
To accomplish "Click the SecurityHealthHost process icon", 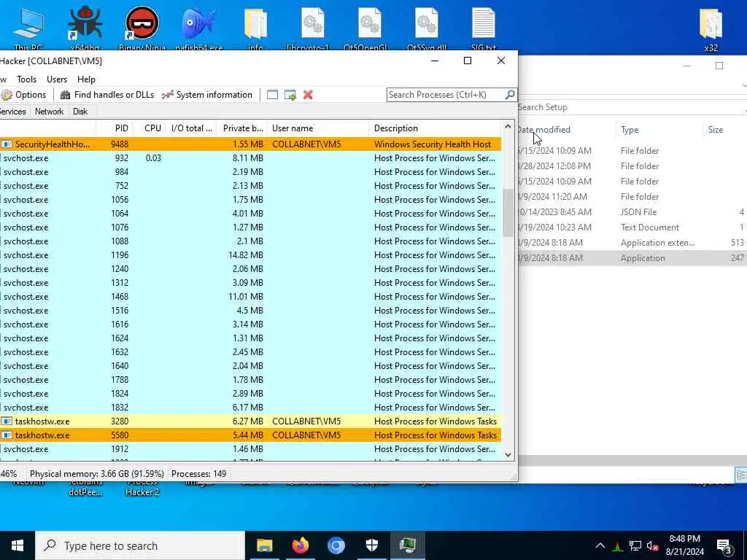I will (x=6, y=144).
